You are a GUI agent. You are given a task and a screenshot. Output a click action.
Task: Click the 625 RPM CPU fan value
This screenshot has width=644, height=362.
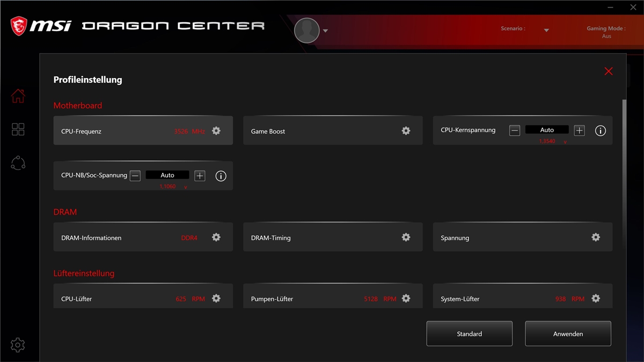191,299
